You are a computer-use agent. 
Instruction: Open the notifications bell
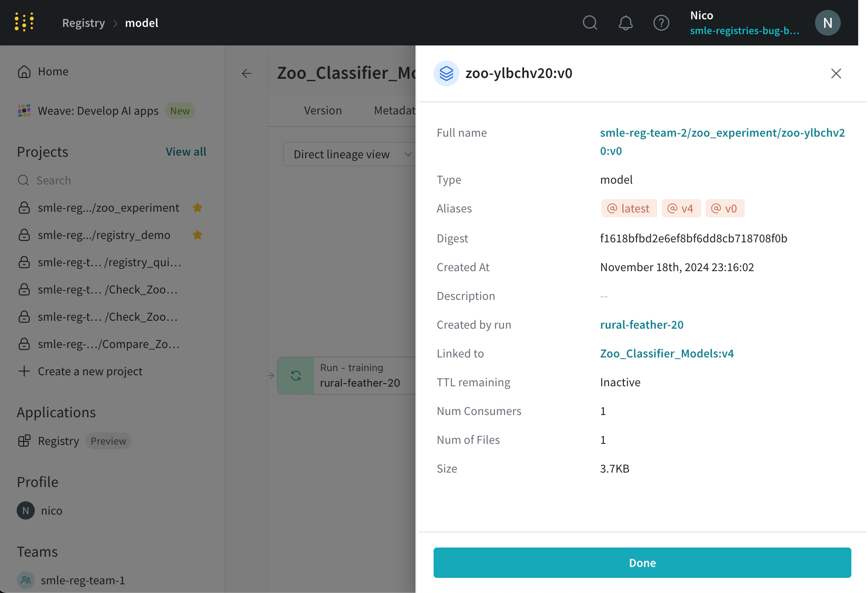pyautogui.click(x=625, y=23)
